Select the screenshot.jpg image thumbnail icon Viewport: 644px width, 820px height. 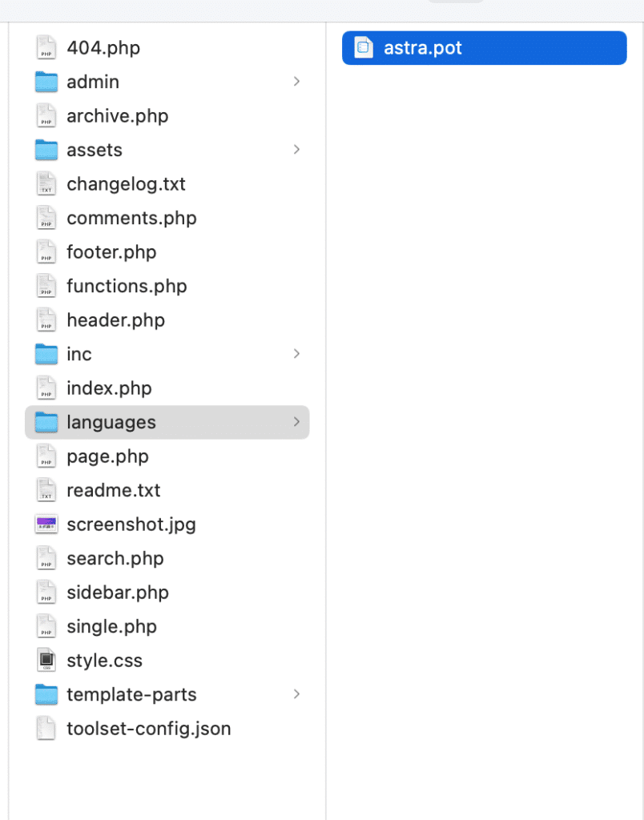(x=46, y=525)
